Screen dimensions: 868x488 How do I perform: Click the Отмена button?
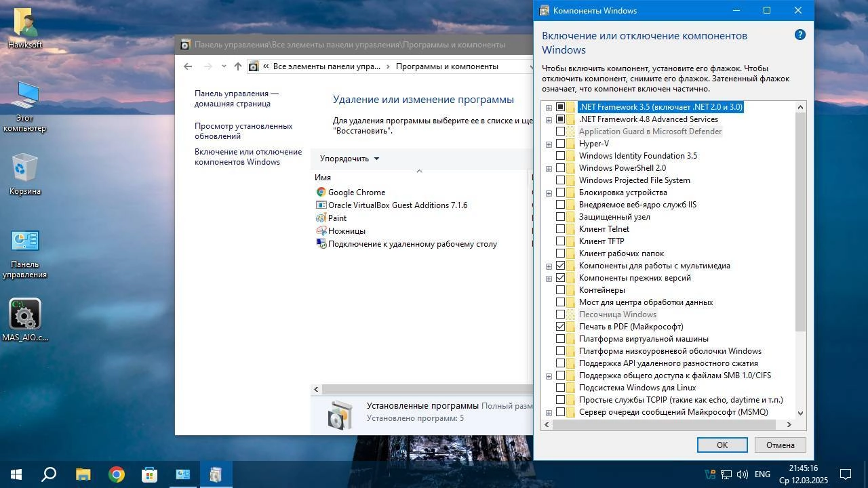point(780,445)
